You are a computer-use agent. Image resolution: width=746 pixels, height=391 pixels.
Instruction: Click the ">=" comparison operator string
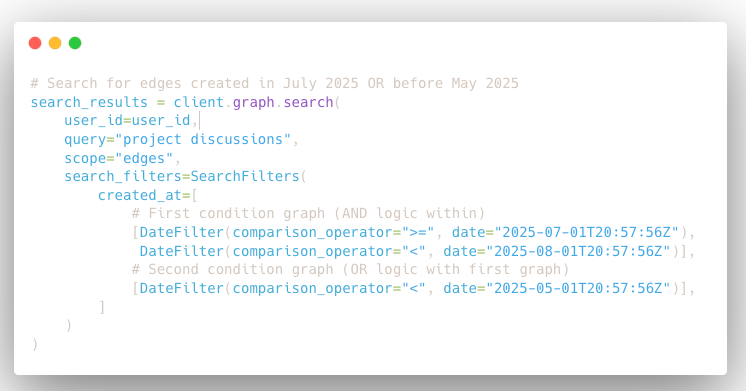pyautogui.click(x=418, y=232)
